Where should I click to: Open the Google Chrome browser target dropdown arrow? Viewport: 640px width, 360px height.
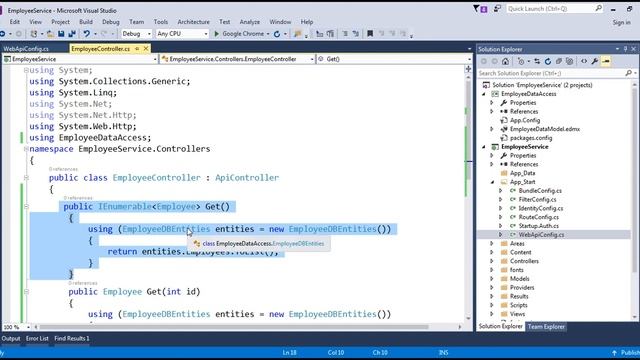click(268, 34)
